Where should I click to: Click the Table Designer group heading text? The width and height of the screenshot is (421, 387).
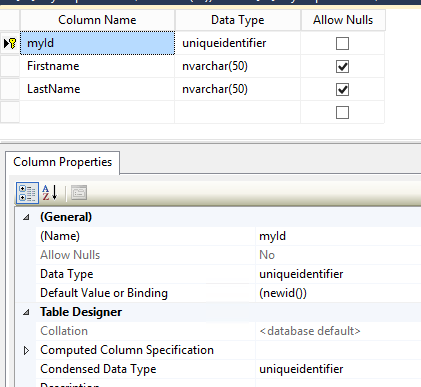(x=81, y=312)
